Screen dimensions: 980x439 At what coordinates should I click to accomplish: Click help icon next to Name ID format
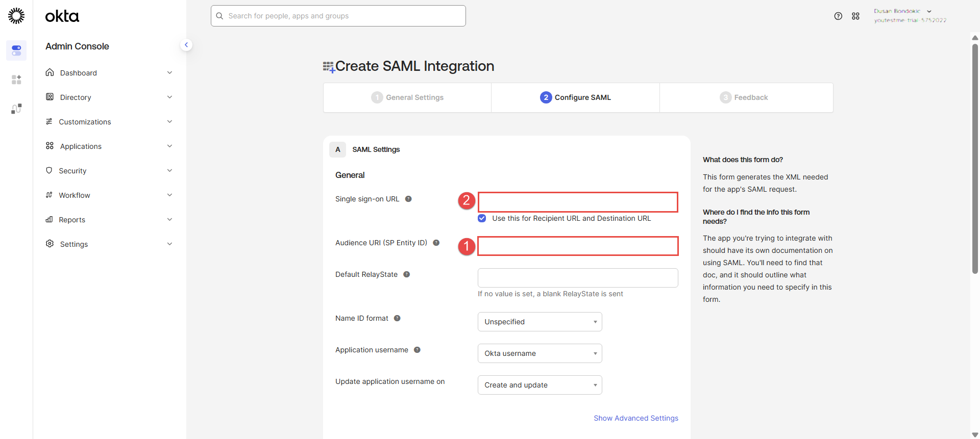(397, 318)
